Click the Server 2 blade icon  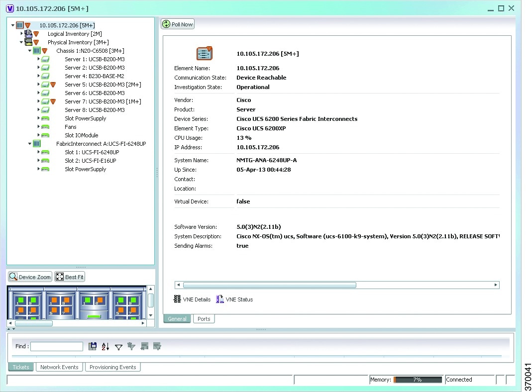coord(45,68)
